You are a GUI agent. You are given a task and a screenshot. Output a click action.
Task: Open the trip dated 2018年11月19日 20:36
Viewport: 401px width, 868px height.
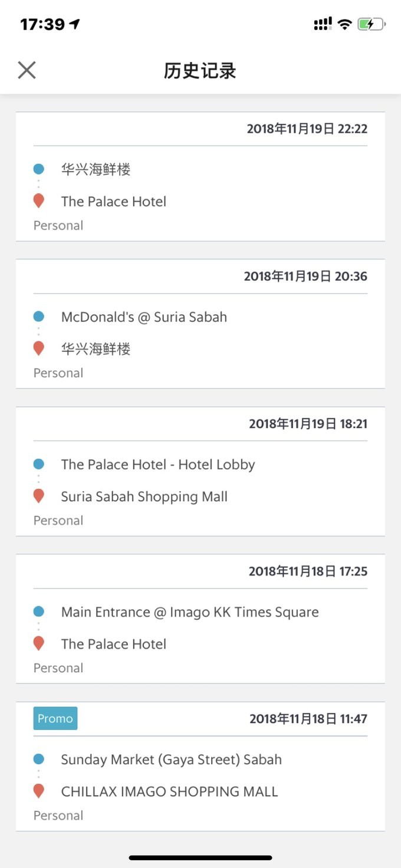click(x=200, y=324)
